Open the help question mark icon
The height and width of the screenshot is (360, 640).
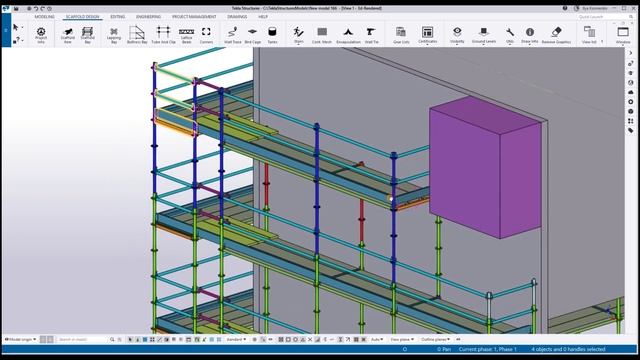[x=565, y=8]
